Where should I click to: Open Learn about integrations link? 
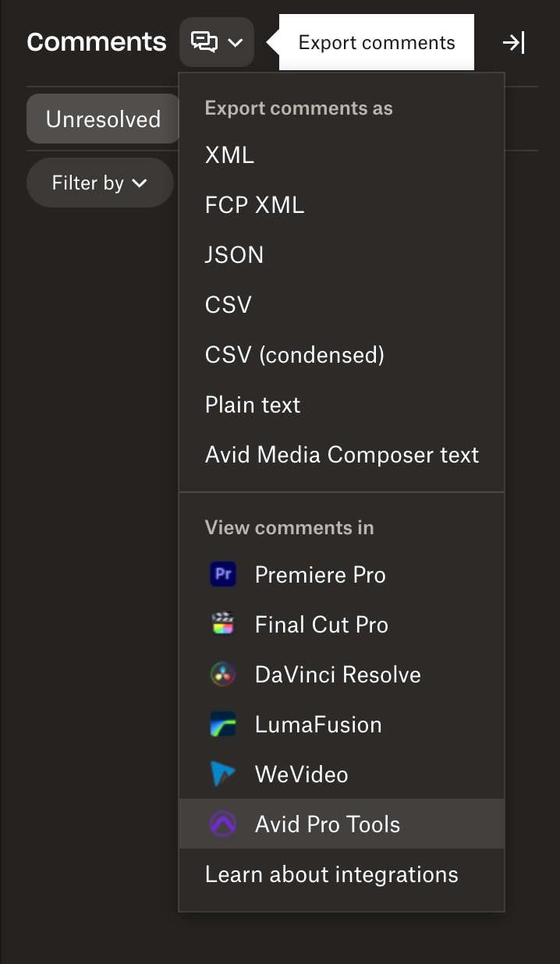[x=331, y=874]
